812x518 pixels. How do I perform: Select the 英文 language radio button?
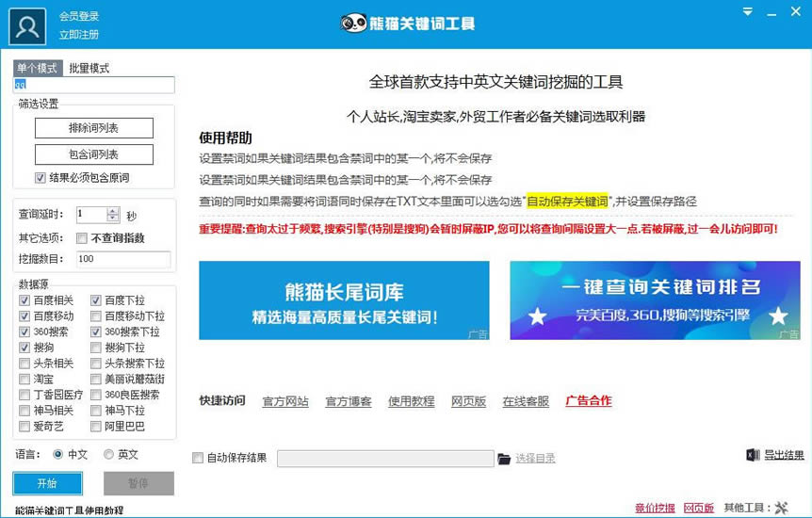click(108, 454)
